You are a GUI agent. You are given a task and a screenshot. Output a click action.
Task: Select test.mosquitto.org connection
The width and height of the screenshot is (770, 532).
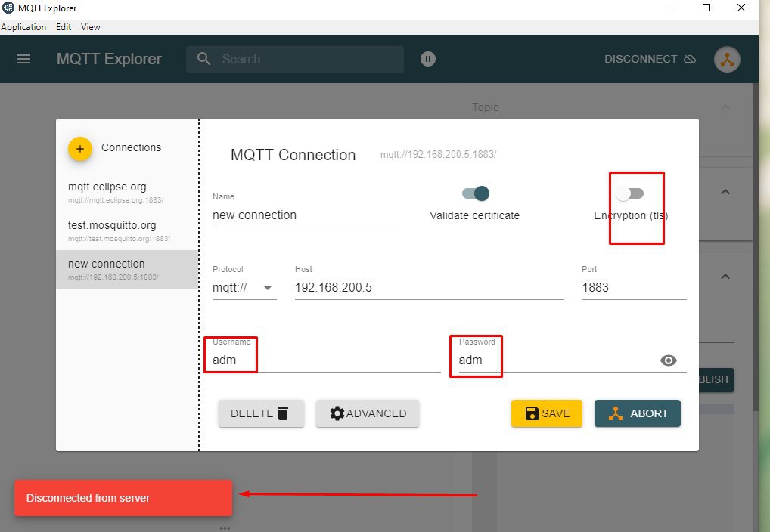(127, 230)
